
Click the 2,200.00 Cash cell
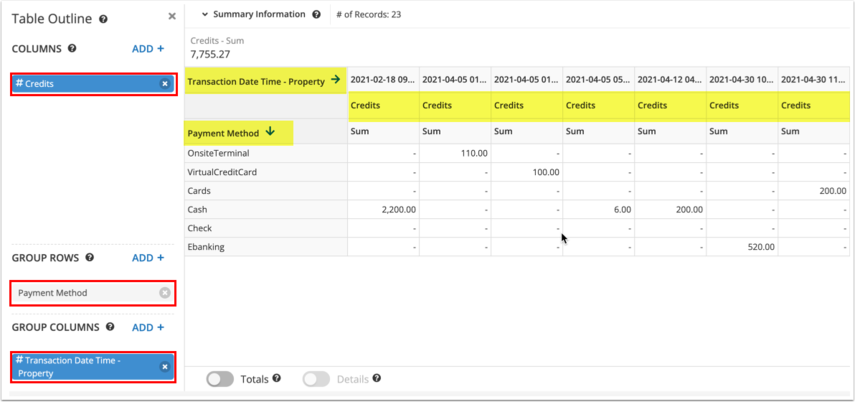click(x=397, y=210)
